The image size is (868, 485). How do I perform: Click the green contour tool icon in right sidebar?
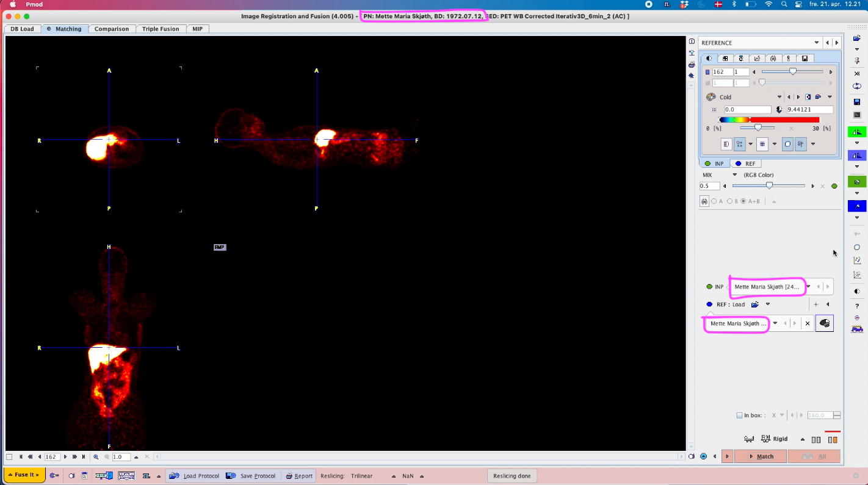(857, 132)
